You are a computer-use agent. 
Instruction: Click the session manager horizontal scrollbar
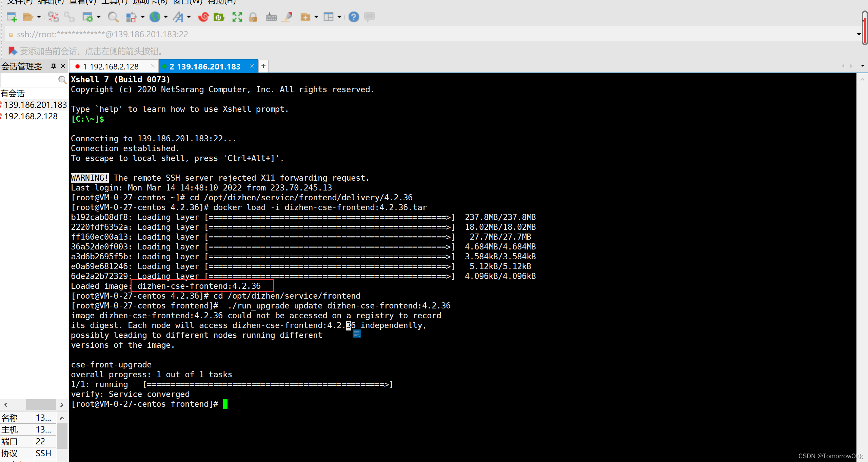pos(41,404)
